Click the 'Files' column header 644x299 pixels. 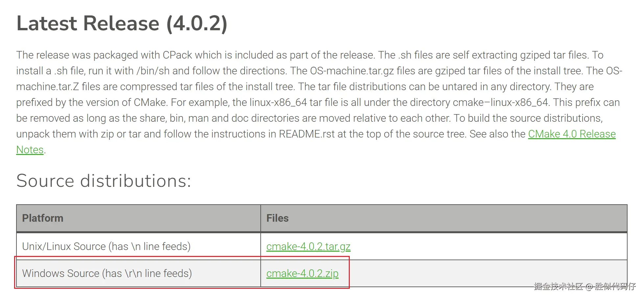(277, 218)
